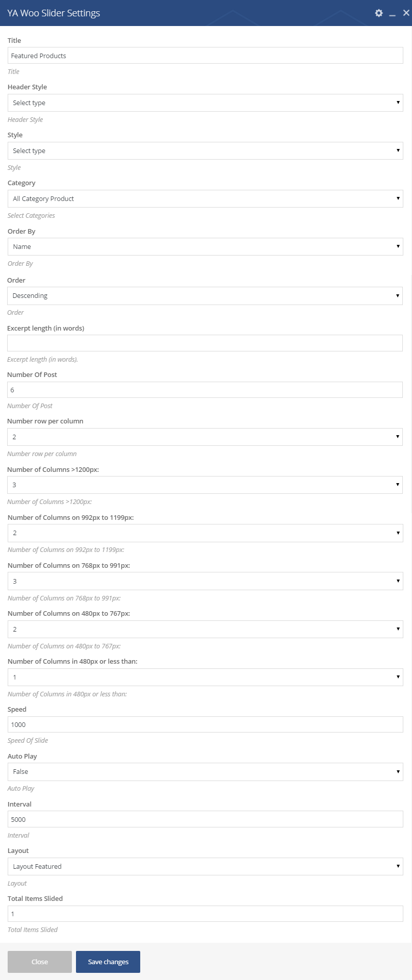Viewport: 412px width, 980px height.
Task: Select the Speed input field with 1000
Action: coord(205,724)
